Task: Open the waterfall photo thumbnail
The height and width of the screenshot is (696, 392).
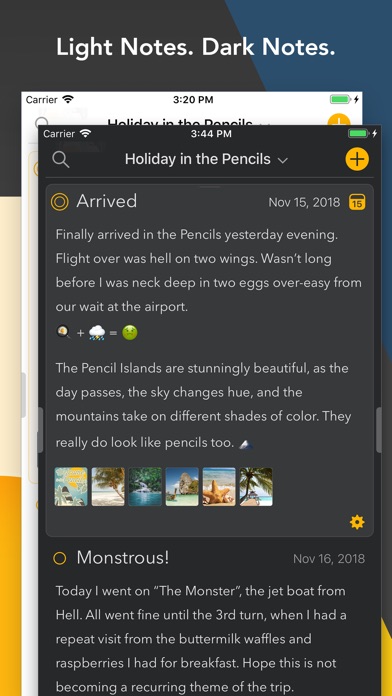Action: pos(145,486)
